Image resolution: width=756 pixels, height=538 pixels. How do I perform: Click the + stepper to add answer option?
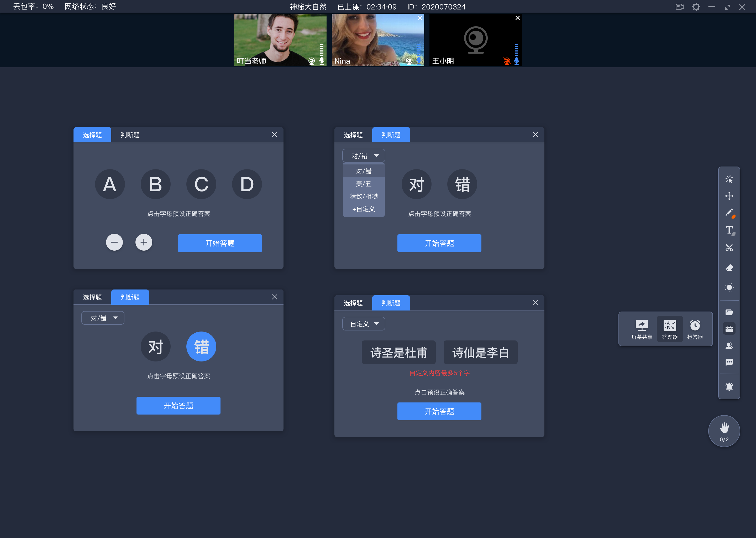[143, 242]
